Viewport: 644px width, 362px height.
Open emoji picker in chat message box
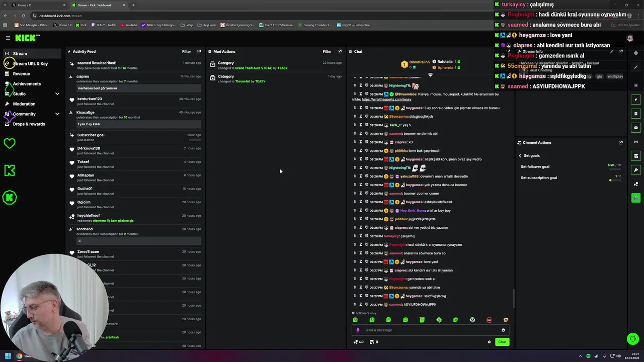pos(503,330)
